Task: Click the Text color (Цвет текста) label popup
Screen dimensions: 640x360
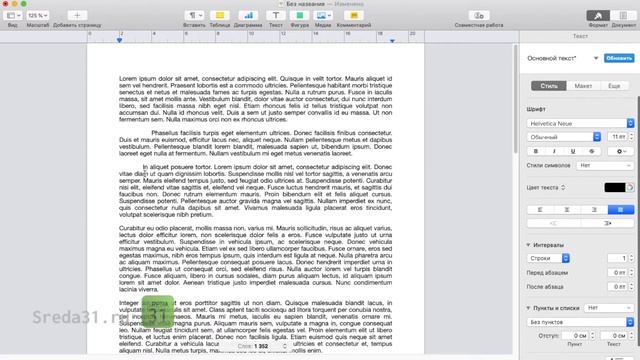Action: (x=546, y=187)
